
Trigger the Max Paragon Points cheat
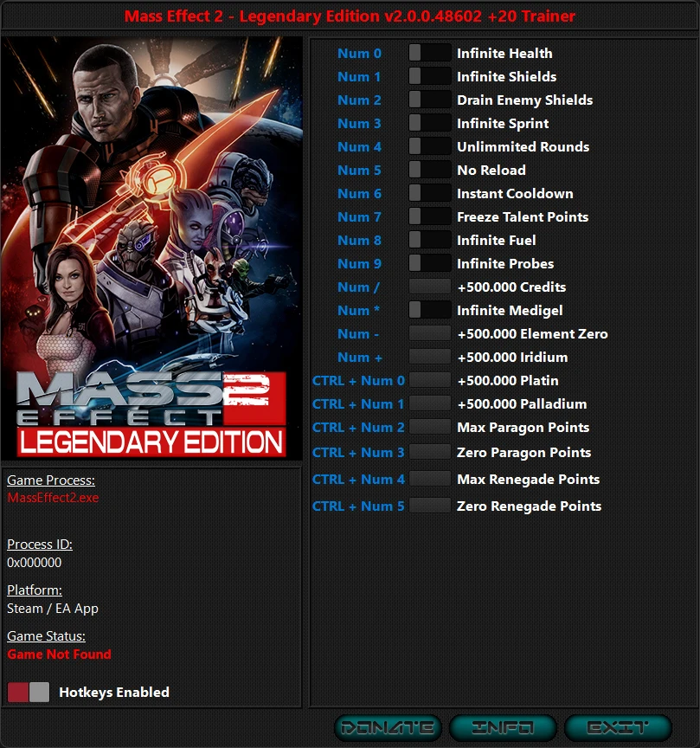pyautogui.click(x=430, y=427)
